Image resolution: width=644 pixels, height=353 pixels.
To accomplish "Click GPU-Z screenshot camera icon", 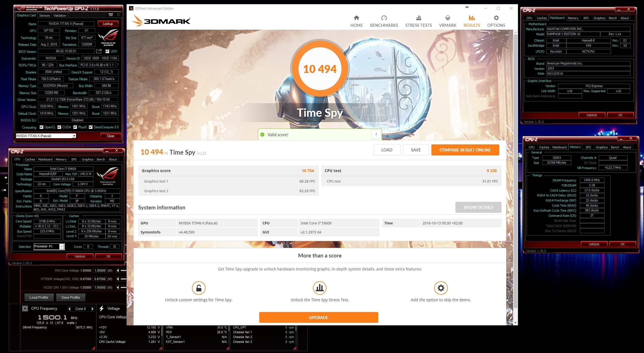I will (x=111, y=15).
